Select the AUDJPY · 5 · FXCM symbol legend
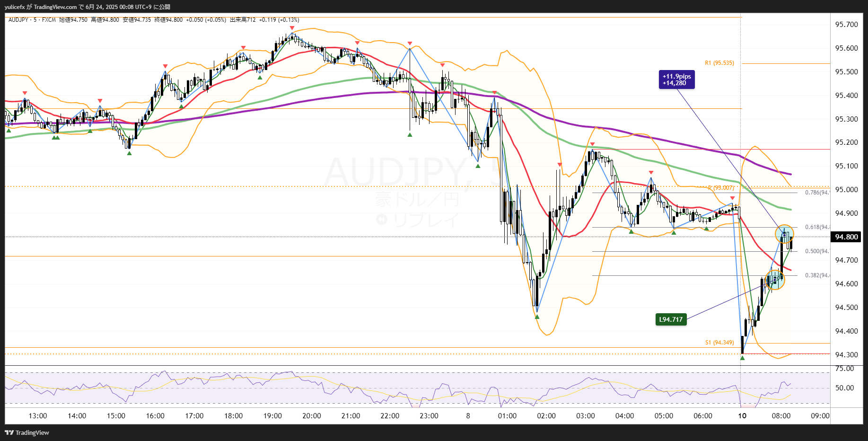The width and height of the screenshot is (868, 441). click(32, 20)
